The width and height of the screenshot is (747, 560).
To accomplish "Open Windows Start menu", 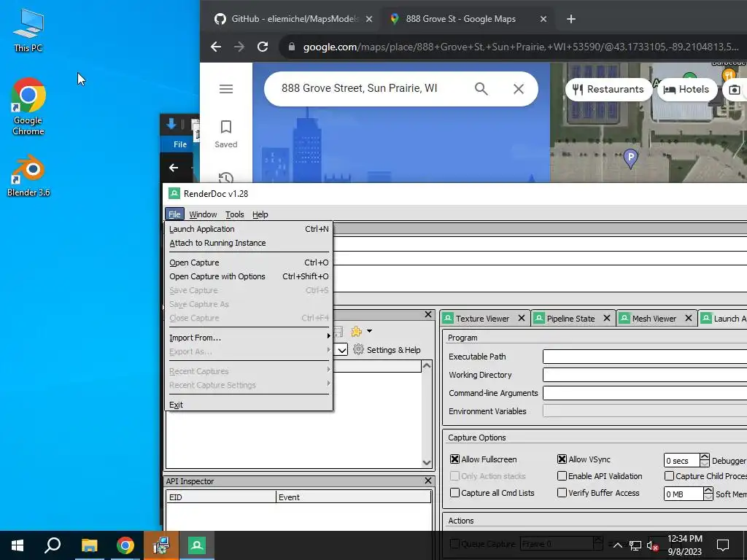I will (x=18, y=545).
